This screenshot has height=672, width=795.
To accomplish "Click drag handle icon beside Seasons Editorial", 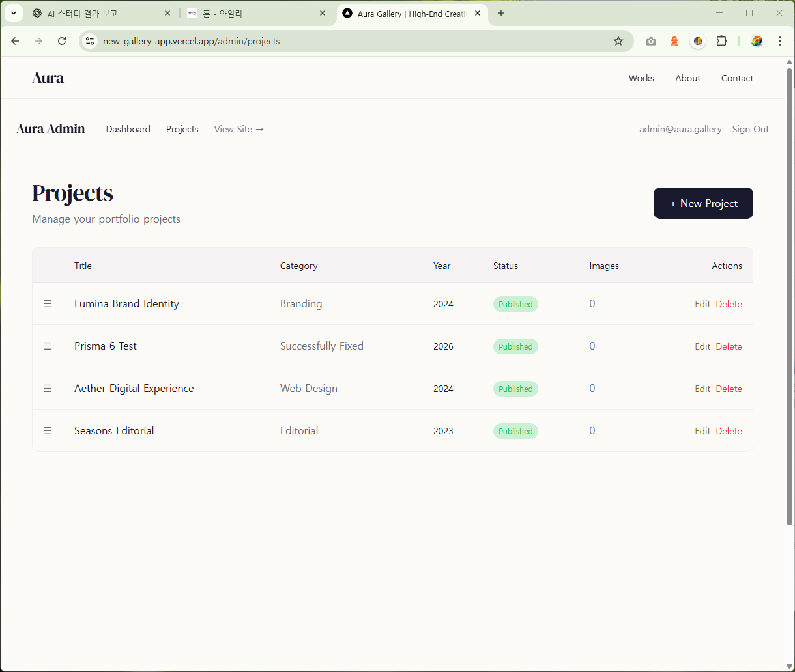I will (x=48, y=431).
